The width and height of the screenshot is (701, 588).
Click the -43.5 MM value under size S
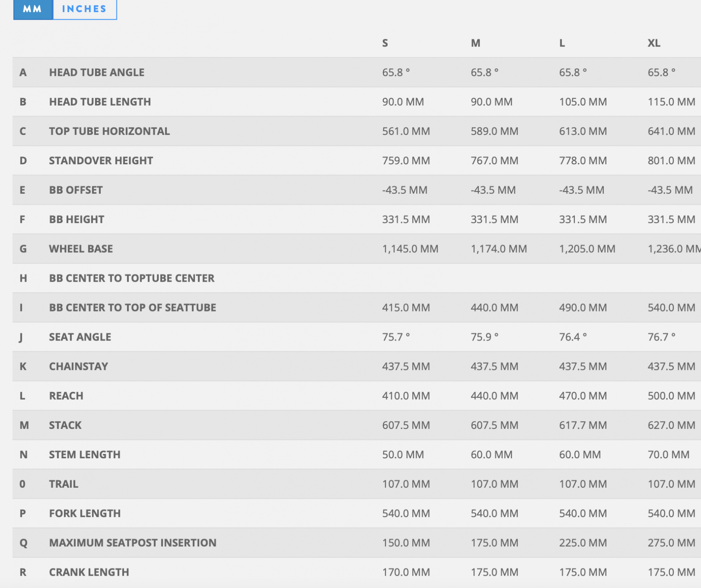pos(405,190)
